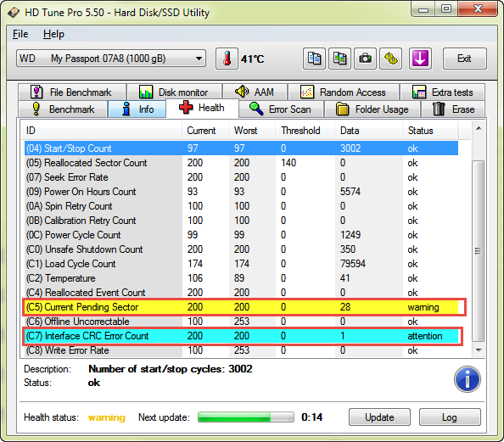This screenshot has height=442, width=504.
Task: Click the 41°C temperature reading
Action: point(253,59)
